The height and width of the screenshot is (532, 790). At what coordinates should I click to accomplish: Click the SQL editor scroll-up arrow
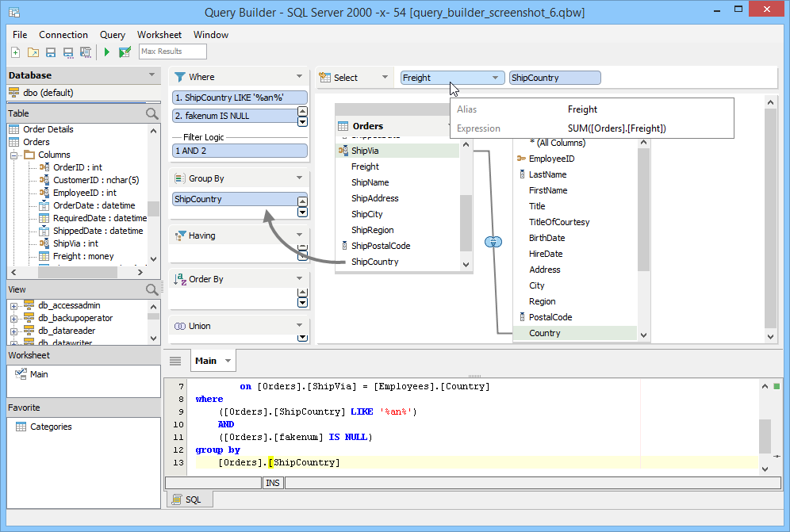pos(765,386)
